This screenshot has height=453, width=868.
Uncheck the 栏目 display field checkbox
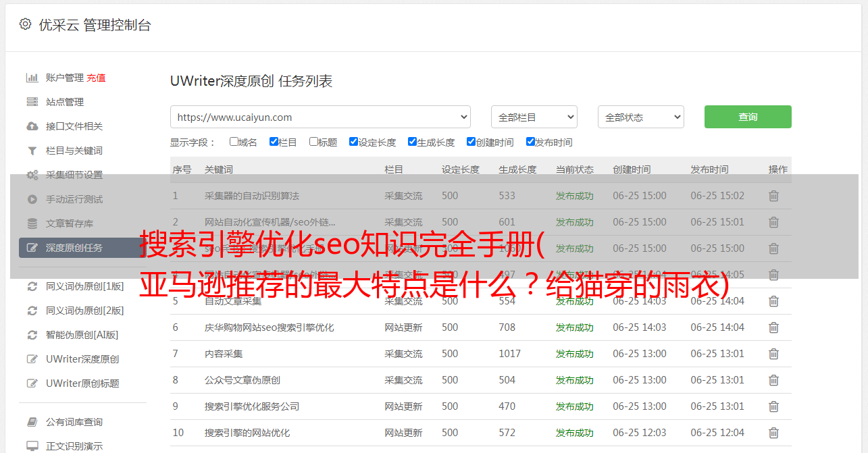point(274,142)
